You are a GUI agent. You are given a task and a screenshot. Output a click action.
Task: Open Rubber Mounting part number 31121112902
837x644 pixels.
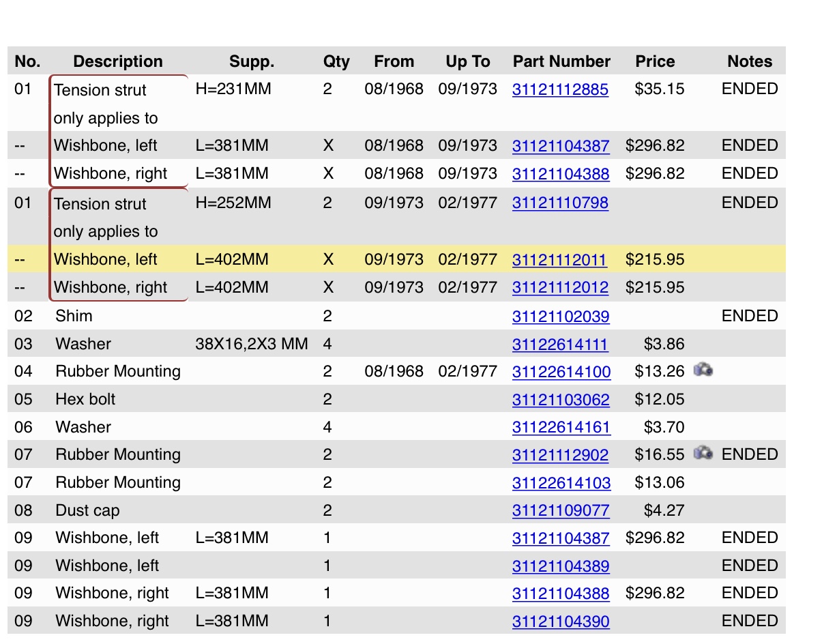click(x=560, y=455)
